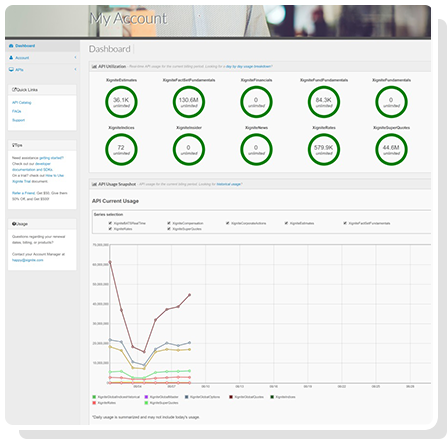Click the last point of the dark red line
The height and width of the screenshot is (439, 447).
click(190, 295)
